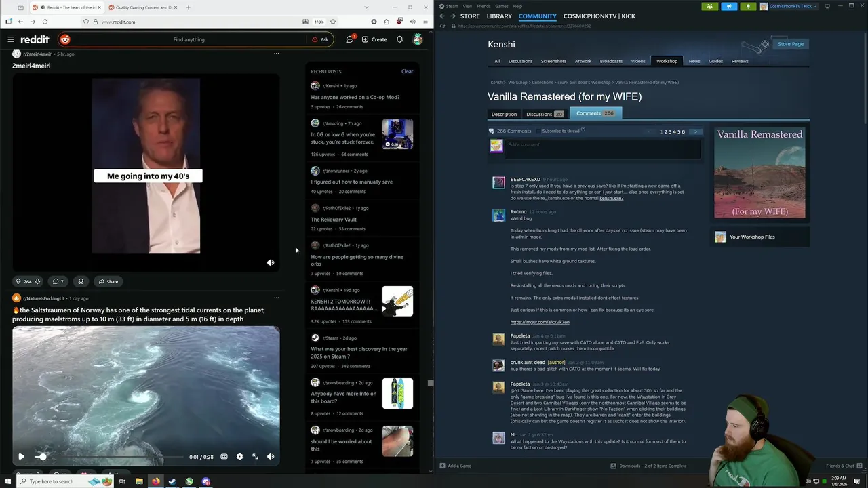Screen dimensions: 868x488
Task: Click the Firefox reload button
Action: click(x=45, y=22)
